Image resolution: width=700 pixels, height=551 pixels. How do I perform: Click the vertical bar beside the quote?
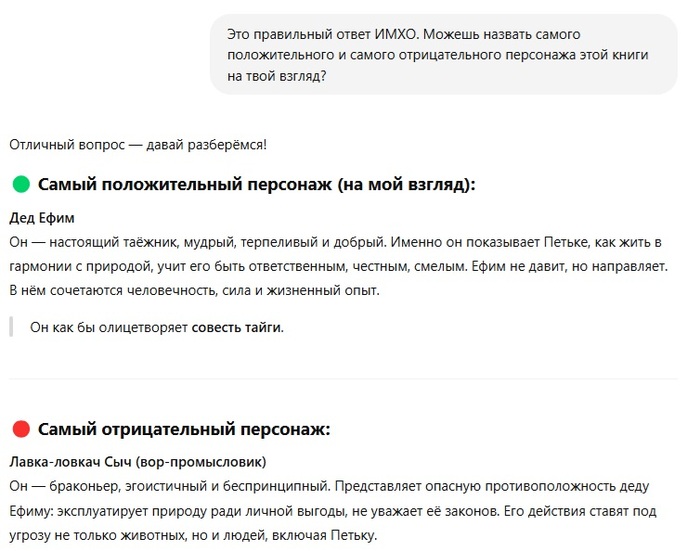pyautogui.click(x=11, y=328)
